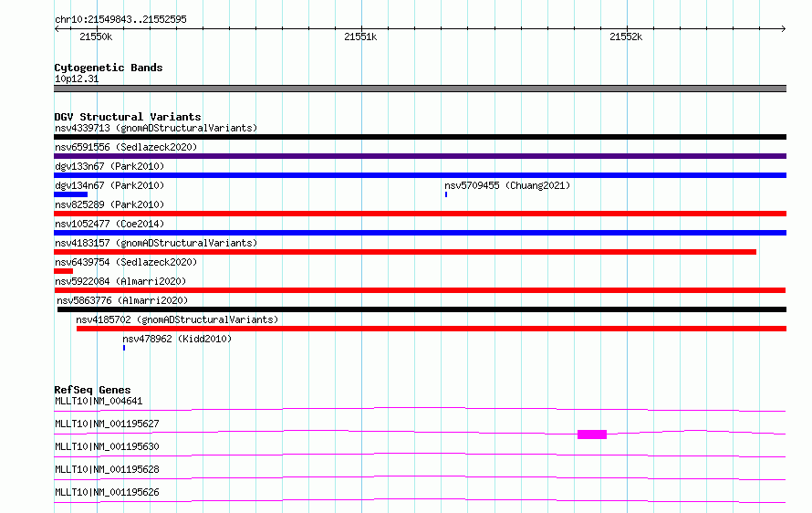Select the blue nsv1052477 variant bar
The width and height of the screenshot is (812, 513).
[420, 233]
